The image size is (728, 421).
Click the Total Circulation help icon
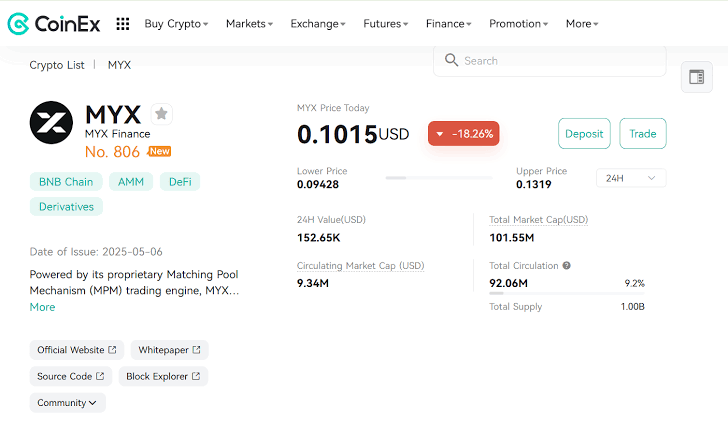(x=567, y=266)
